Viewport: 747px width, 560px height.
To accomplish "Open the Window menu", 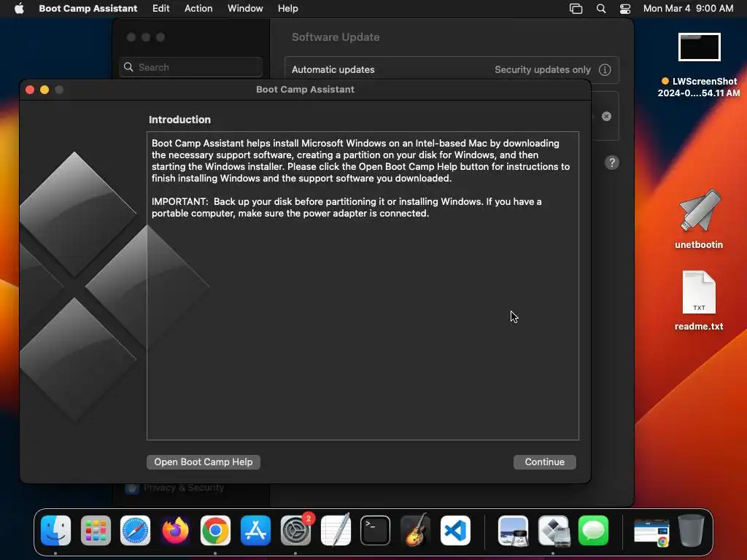I will click(245, 8).
